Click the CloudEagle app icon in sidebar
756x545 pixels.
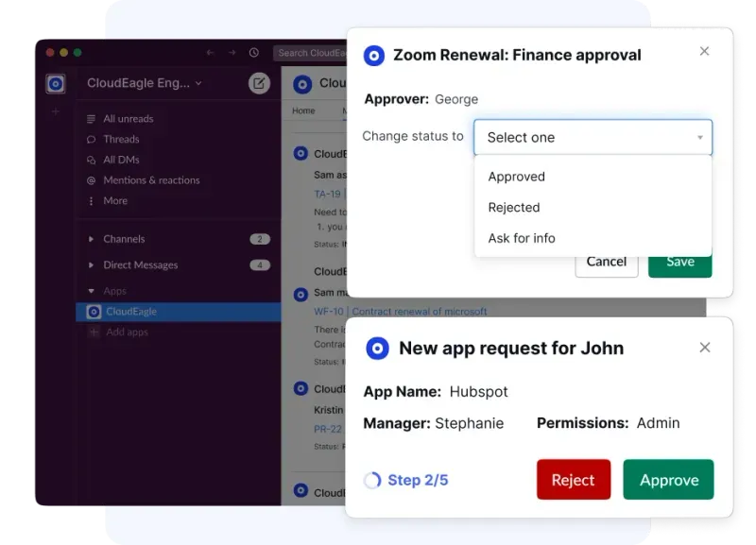click(94, 312)
